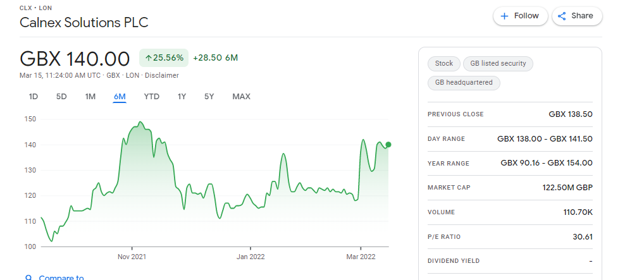Click the GBX 90.16 - GBX 154.00 value

[547, 163]
